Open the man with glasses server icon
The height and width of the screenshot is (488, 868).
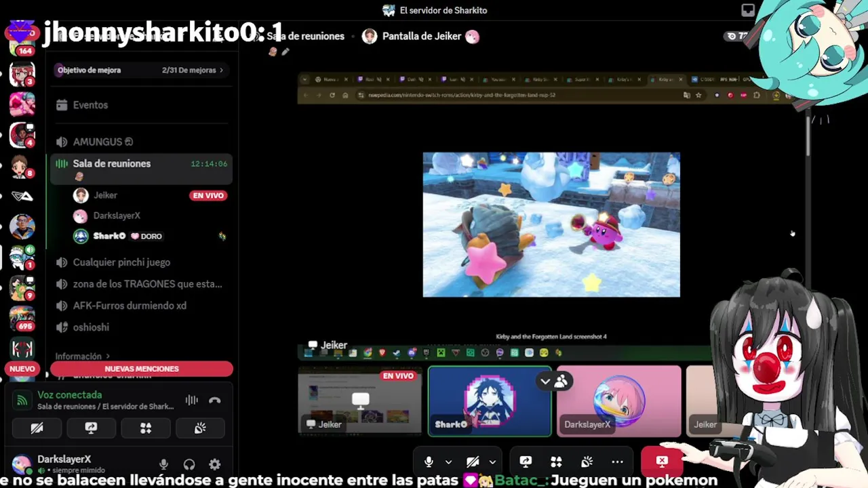pos(22,227)
